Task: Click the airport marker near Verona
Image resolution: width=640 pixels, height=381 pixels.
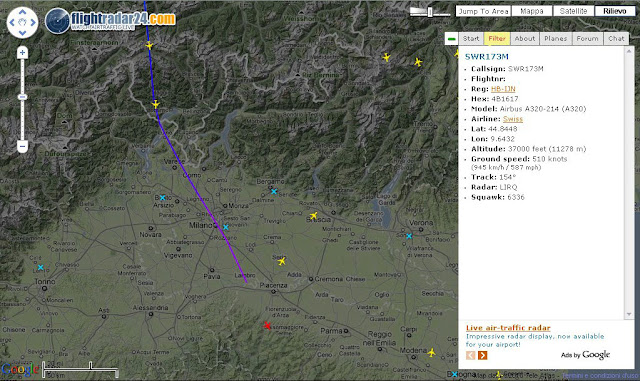Action: (x=409, y=236)
